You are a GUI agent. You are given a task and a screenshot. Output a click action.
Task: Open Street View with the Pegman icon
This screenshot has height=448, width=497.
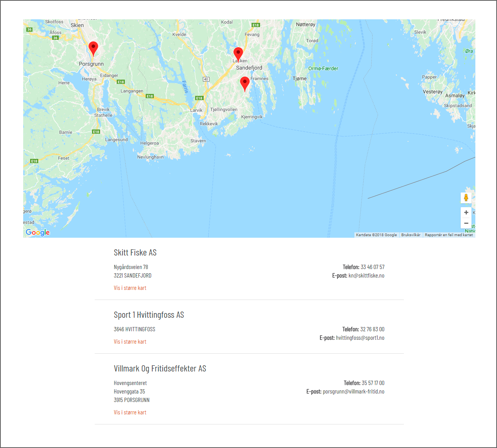[466, 198]
